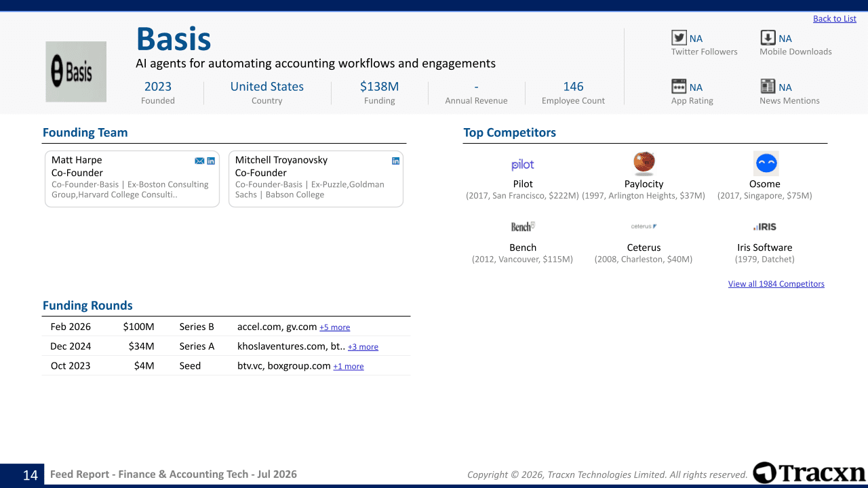Click the $34M round amount
Screen dimensions: 868x488
point(142,346)
